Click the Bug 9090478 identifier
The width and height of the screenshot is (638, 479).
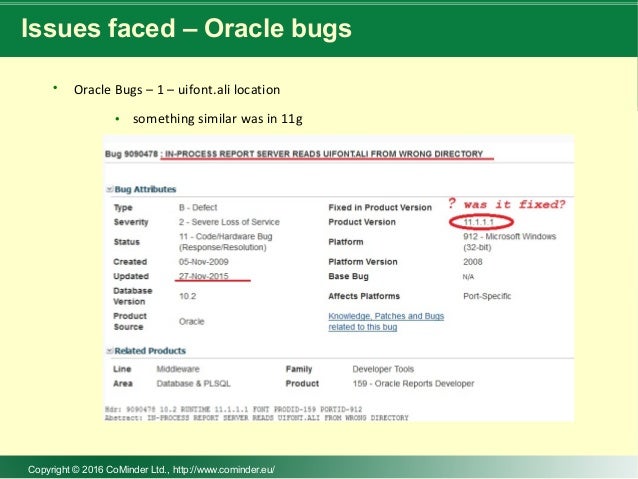point(131,154)
